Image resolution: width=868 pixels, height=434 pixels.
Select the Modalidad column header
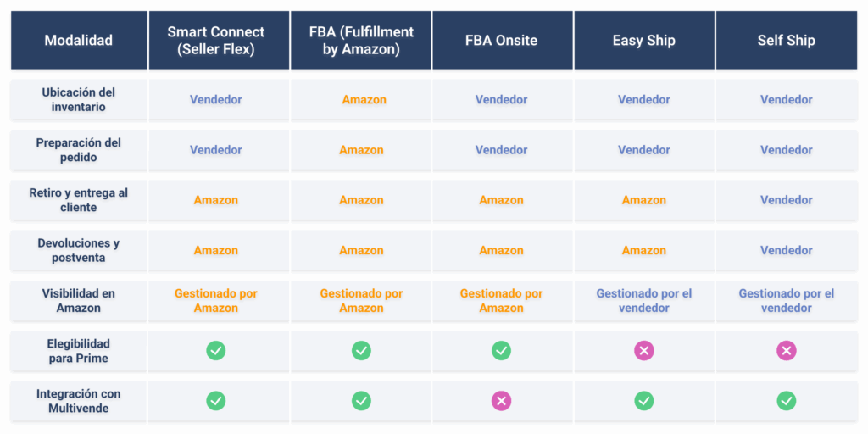79,41
